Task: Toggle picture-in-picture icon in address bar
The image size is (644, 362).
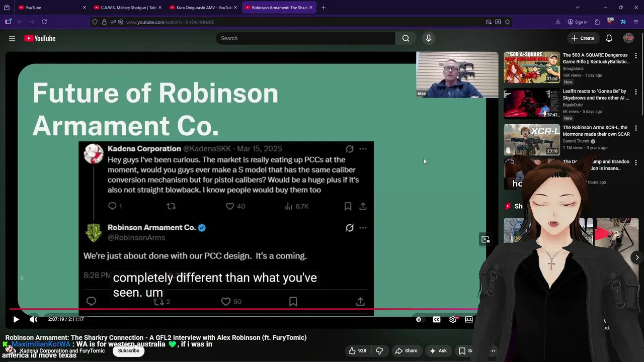Action: click(489, 22)
